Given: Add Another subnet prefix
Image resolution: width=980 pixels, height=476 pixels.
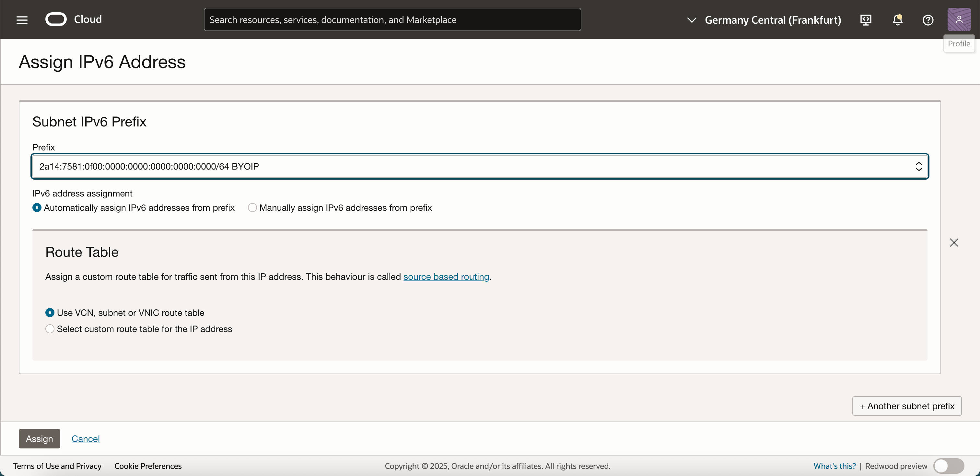Looking at the screenshot, I should tap(906, 406).
